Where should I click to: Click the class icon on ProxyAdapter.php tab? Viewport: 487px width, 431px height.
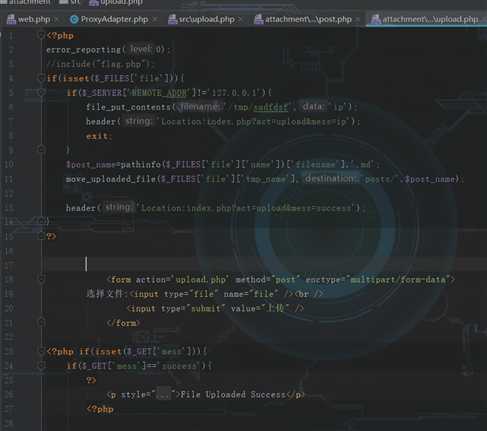(x=74, y=19)
